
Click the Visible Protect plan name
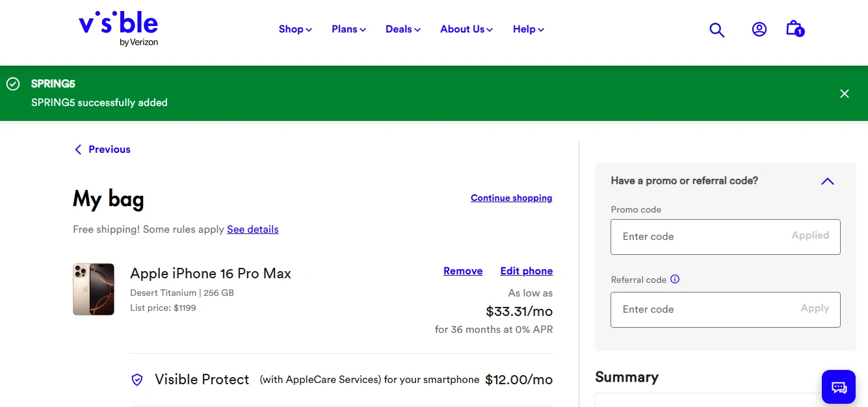(x=202, y=380)
